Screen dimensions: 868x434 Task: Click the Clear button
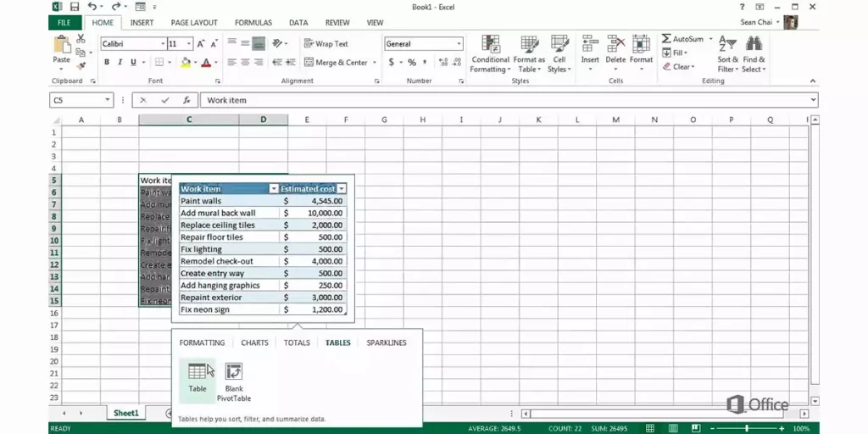(678, 67)
